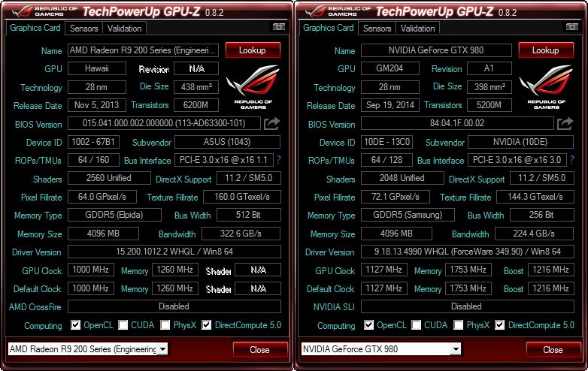Image resolution: width=588 pixels, height=371 pixels.
Task: Open AMD Radeon R9 200 Series GPU dropdown
Action: (x=162, y=349)
